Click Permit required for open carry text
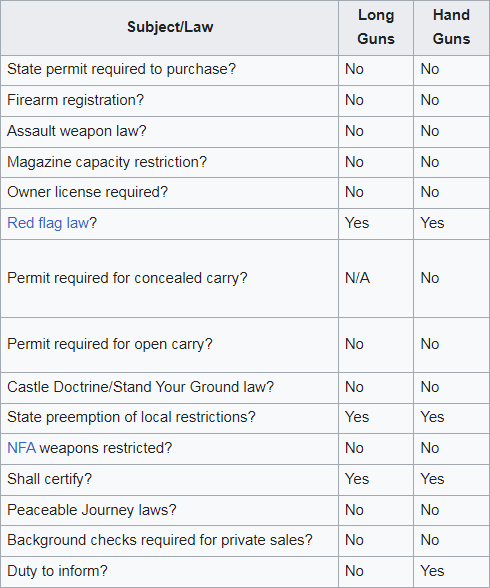 [x=109, y=344]
